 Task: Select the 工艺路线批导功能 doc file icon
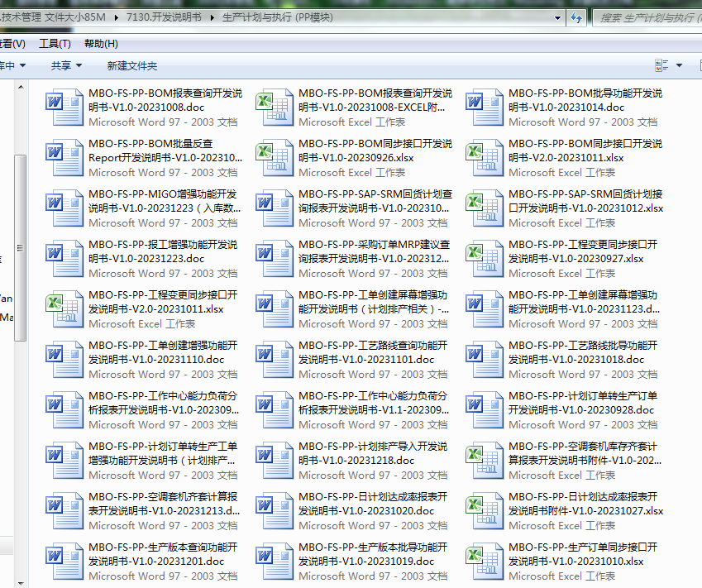point(485,360)
